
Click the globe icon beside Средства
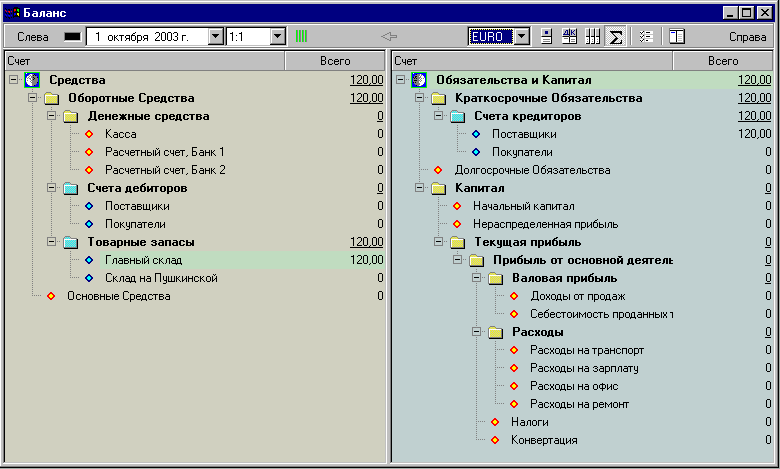click(32, 80)
